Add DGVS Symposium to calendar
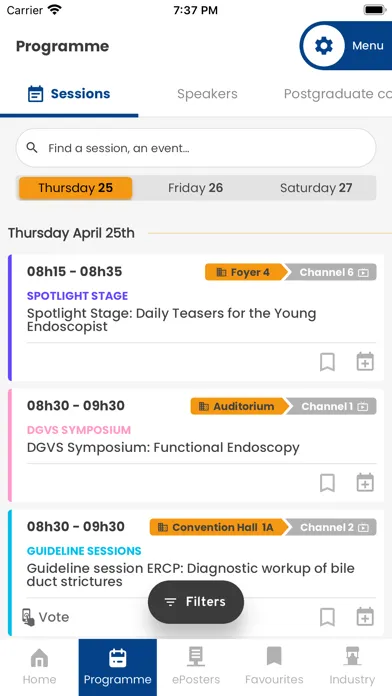Screen dimensions: 392x696 (x=365, y=483)
